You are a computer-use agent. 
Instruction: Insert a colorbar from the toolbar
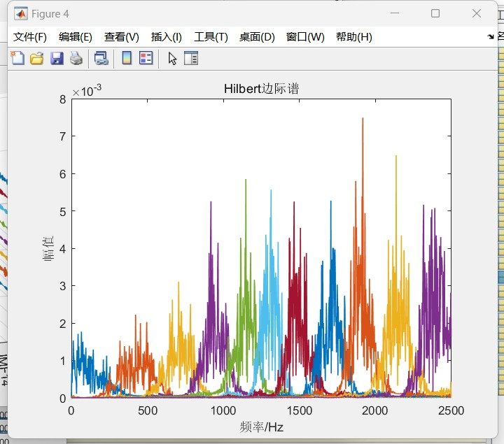pos(127,59)
